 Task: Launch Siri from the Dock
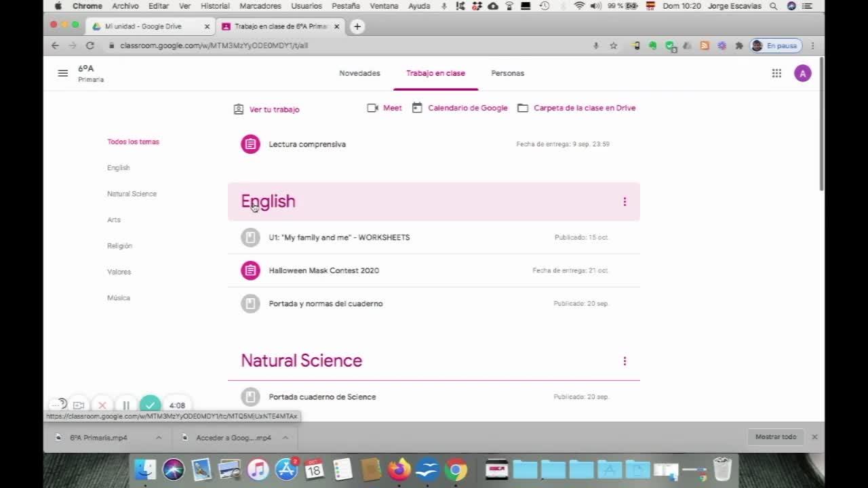pyautogui.click(x=174, y=469)
